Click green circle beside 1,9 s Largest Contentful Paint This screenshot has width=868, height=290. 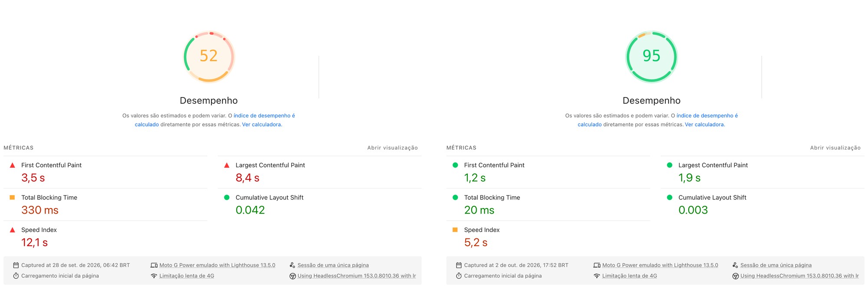point(670,165)
